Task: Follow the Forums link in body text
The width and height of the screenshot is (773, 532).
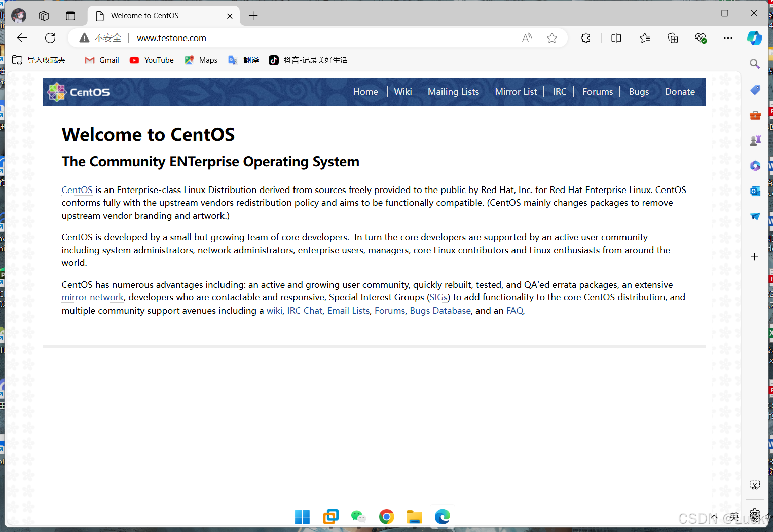Action: tap(390, 311)
